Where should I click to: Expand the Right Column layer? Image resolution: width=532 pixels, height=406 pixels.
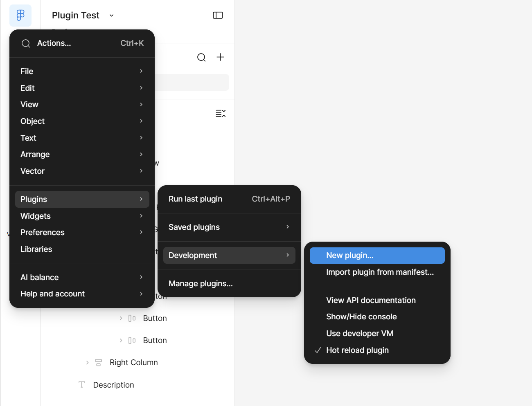coord(87,363)
